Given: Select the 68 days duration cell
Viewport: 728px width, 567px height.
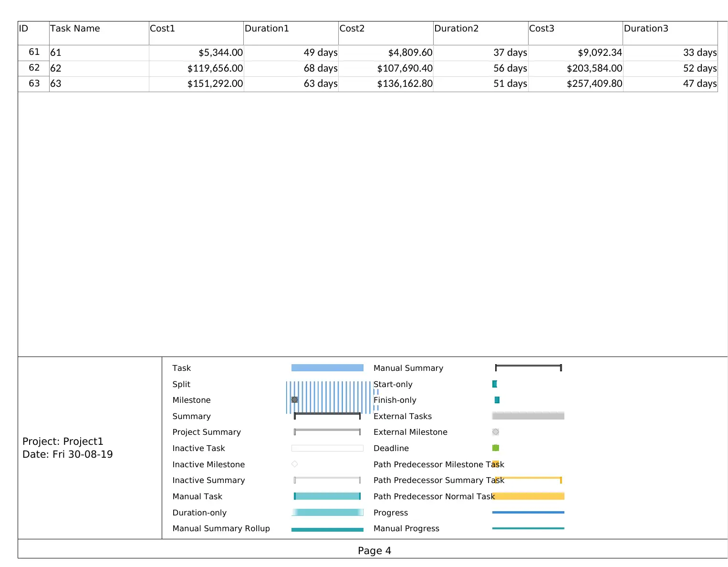Looking at the screenshot, I should pyautogui.click(x=291, y=68).
